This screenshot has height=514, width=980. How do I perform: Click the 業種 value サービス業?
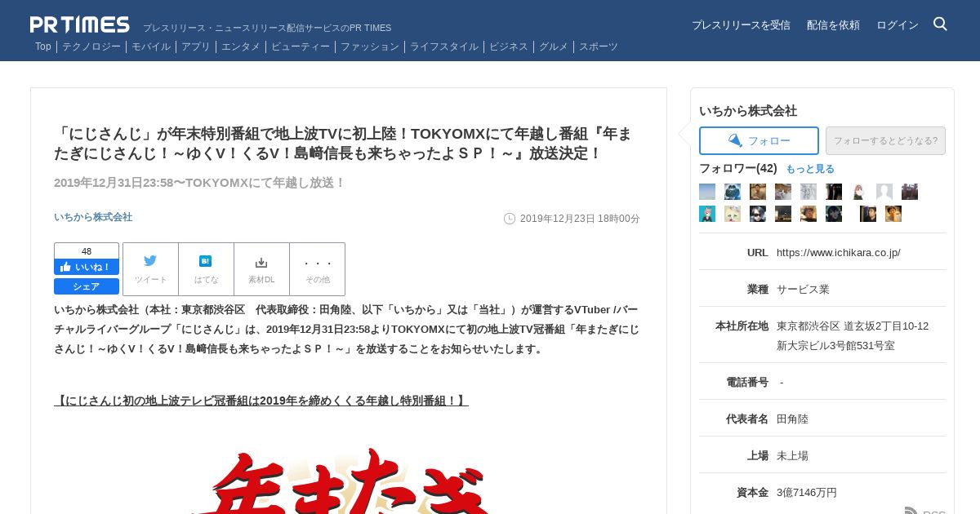click(x=803, y=290)
